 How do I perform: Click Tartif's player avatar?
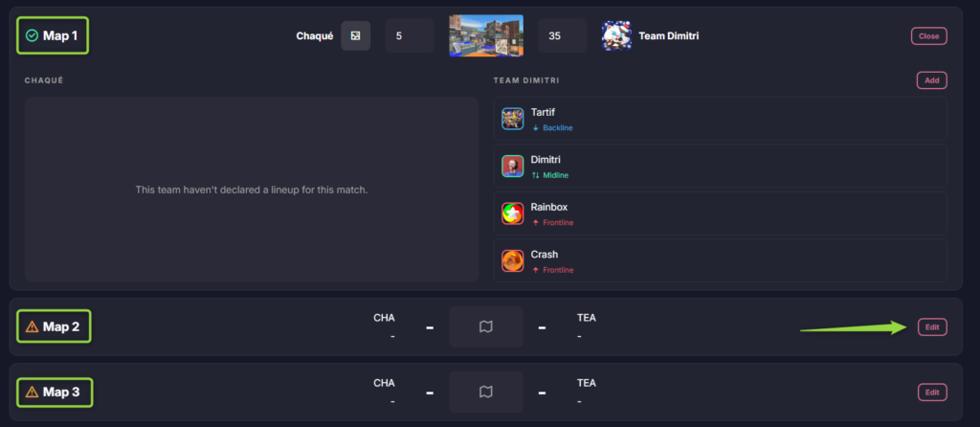coord(513,119)
